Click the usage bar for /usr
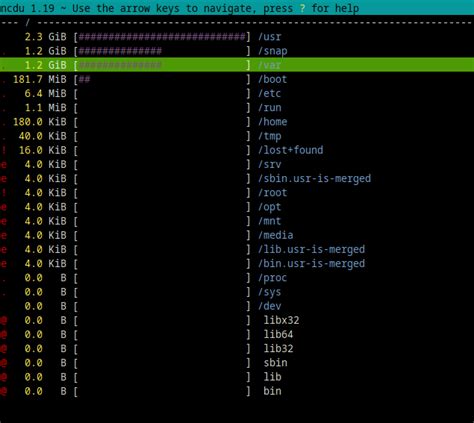The height and width of the screenshot is (423, 474). click(x=162, y=37)
